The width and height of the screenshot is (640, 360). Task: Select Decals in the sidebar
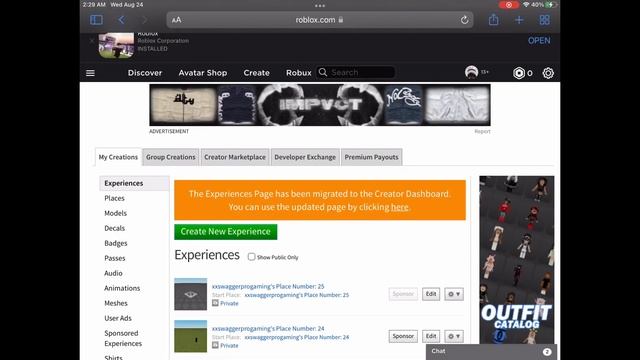point(115,228)
